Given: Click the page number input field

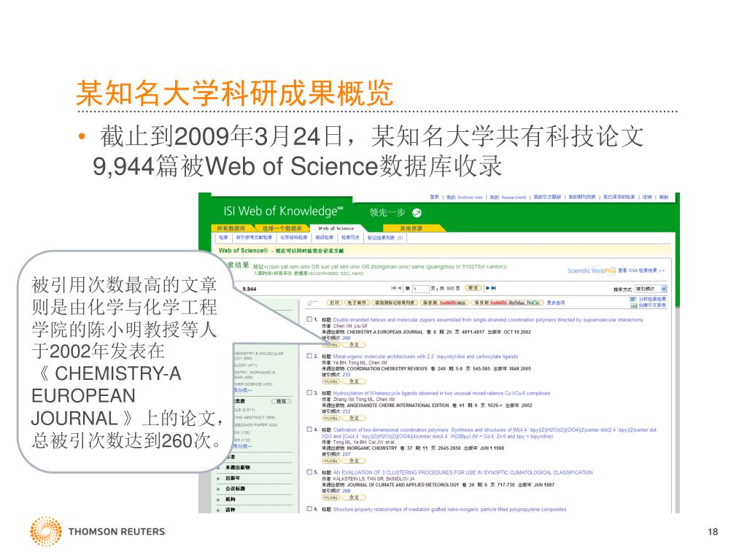Looking at the screenshot, I should 421,289.
